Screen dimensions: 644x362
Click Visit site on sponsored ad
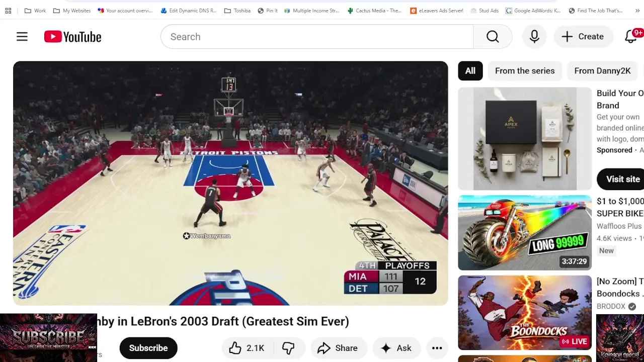pyautogui.click(x=621, y=179)
